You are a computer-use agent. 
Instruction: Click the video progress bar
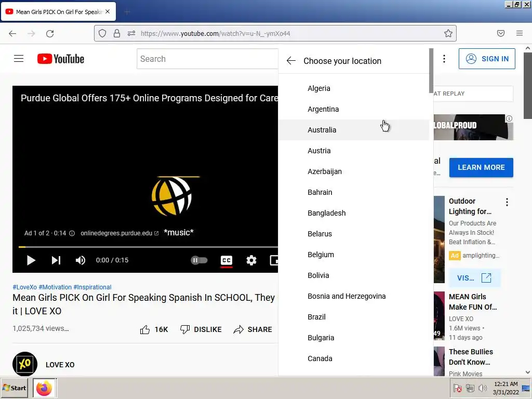click(148, 247)
